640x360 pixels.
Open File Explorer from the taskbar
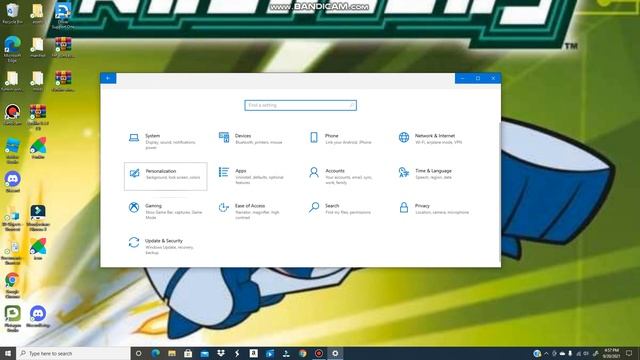tap(172, 353)
